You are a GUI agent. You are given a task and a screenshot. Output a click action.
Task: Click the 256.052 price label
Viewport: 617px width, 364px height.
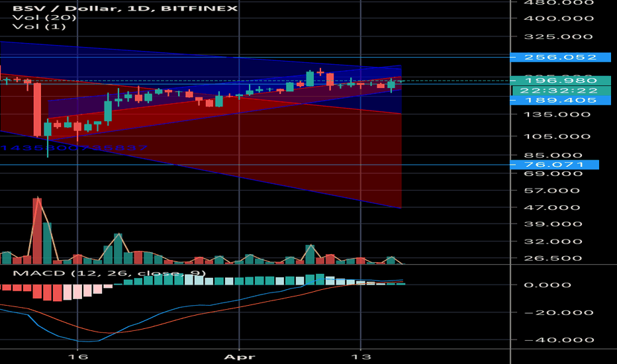(560, 58)
